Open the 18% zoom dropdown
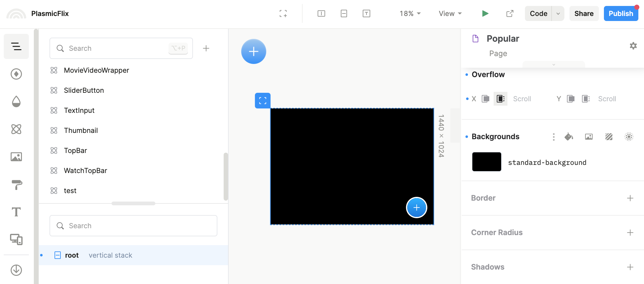The height and width of the screenshot is (284, 644). (410, 13)
